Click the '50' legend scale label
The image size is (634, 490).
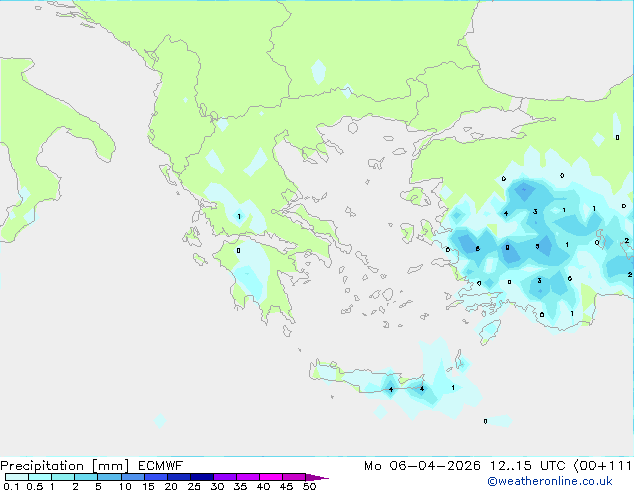pyautogui.click(x=309, y=486)
